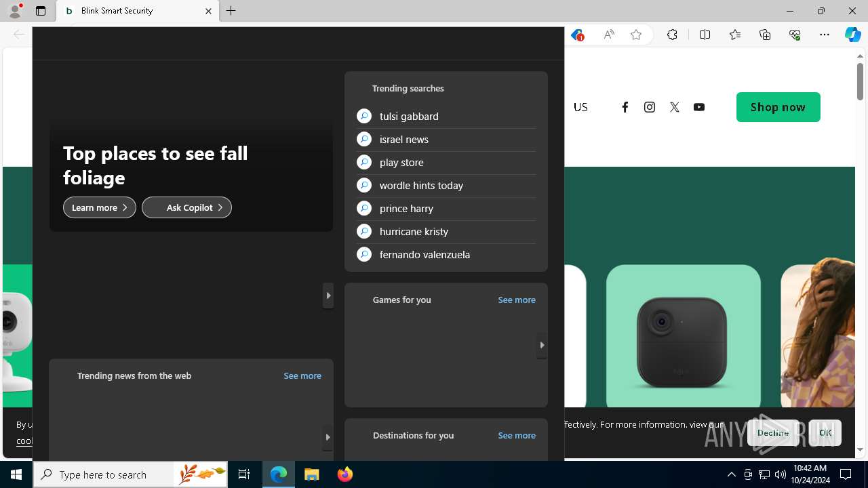This screenshot has height=488, width=868.
Task: Activate the Read aloud icon
Action: (609, 35)
